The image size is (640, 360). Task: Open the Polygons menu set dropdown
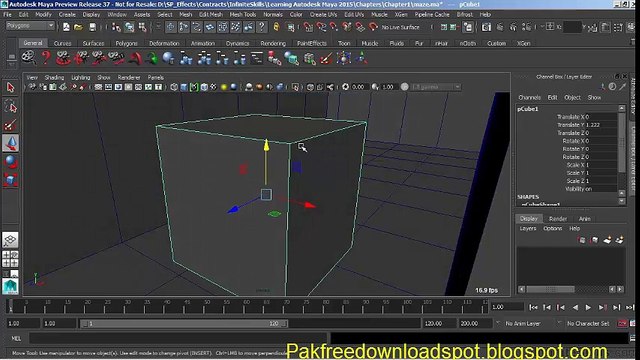(30, 26)
